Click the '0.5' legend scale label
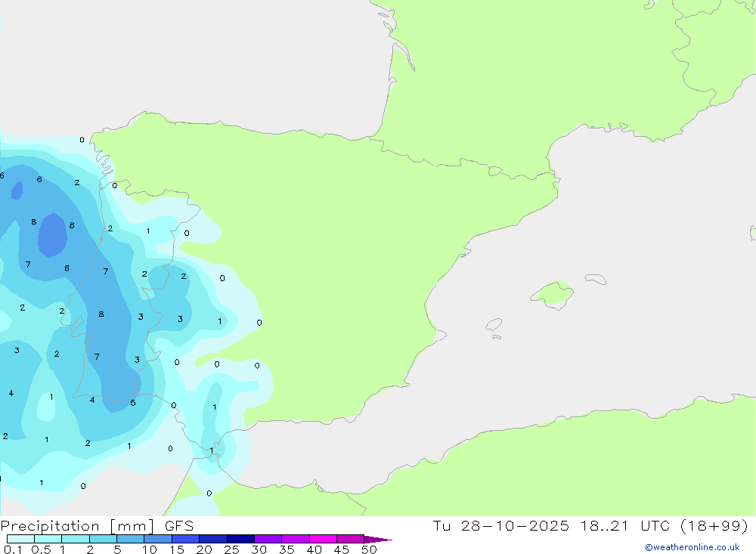This screenshot has height=554, width=756. [41, 549]
